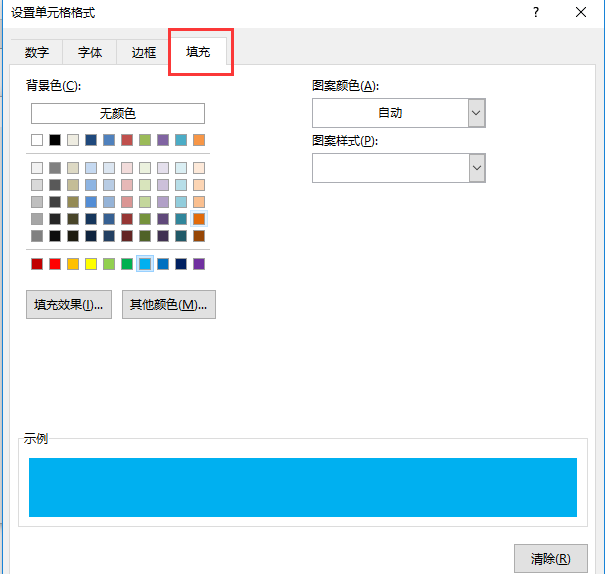Click the selected light blue standard swatch
The image size is (605, 574).
(x=145, y=264)
